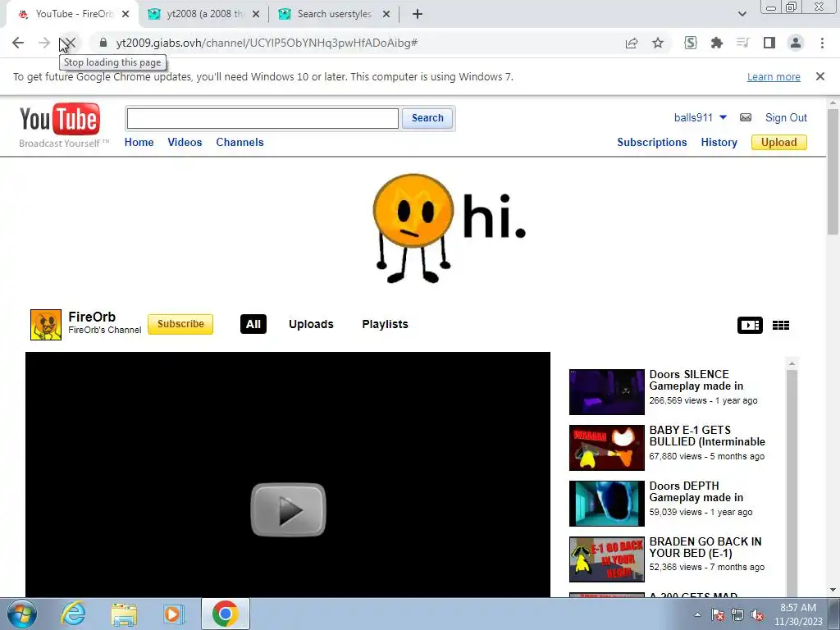Open Windows Explorer from taskbar
This screenshot has height=630, width=840.
[x=124, y=614]
